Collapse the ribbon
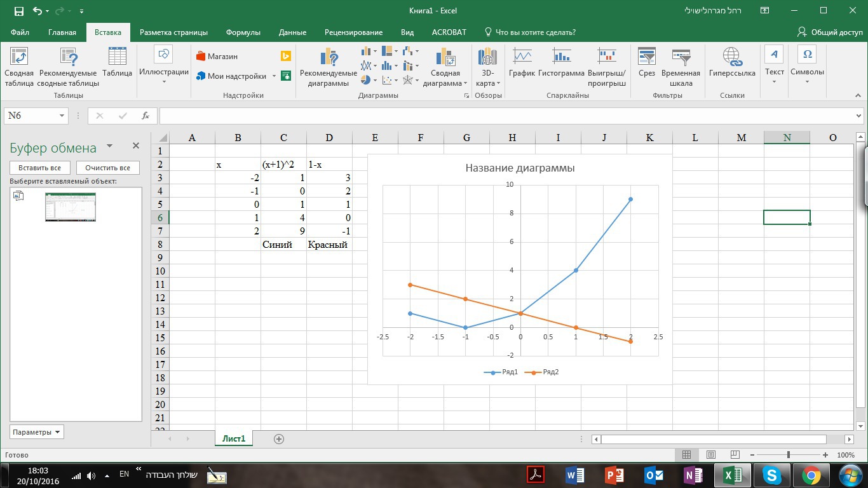Screen dimensions: 868x488 [858, 96]
